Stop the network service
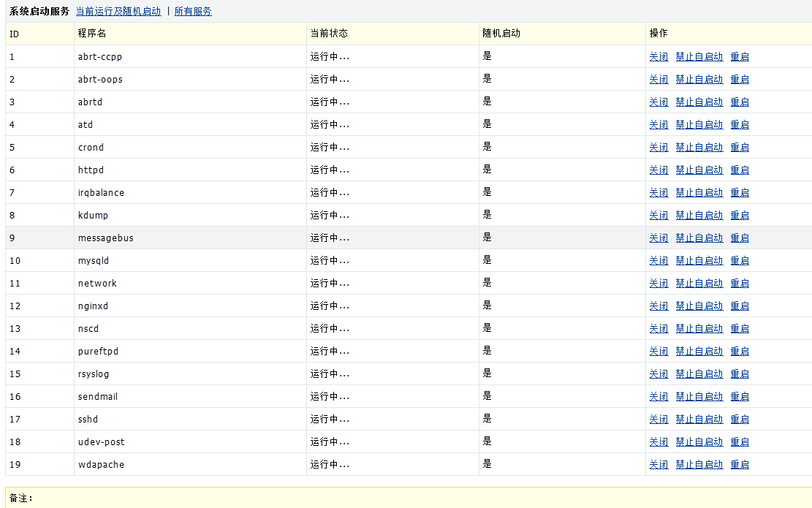 click(x=659, y=284)
